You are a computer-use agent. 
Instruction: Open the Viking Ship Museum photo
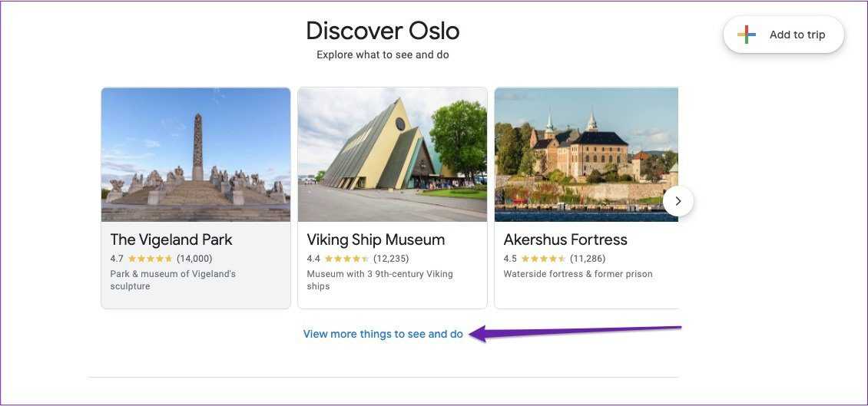393,154
